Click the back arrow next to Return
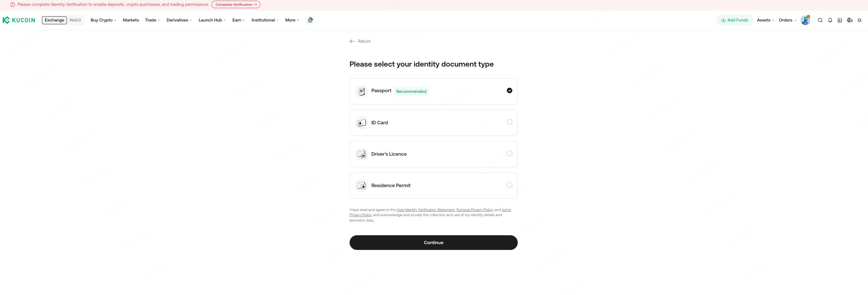This screenshot has width=868, height=295. [352, 41]
